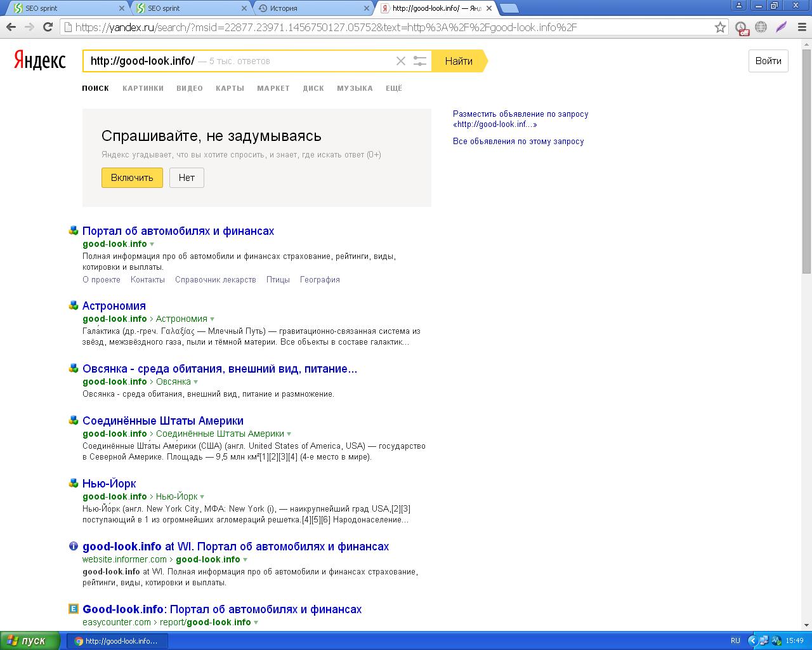Screen dimensions: 812x650
Task: Close the first SEO sprint tab
Action: point(122,8)
